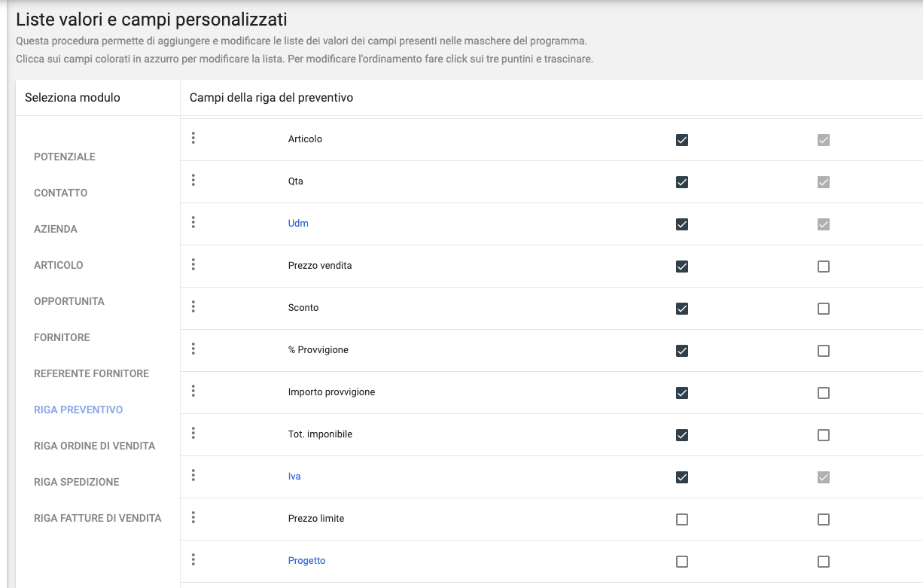Tick the second checkbox for Prezzo vendita

(824, 267)
